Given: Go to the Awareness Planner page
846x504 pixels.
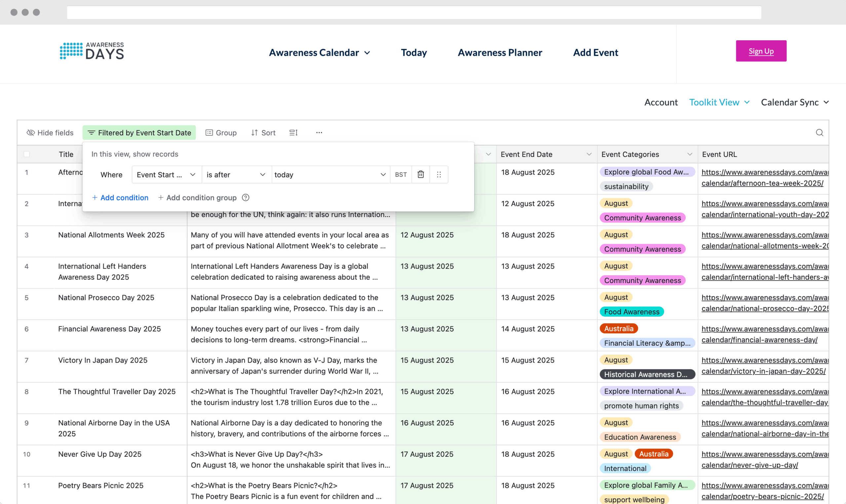Looking at the screenshot, I should 500,53.
